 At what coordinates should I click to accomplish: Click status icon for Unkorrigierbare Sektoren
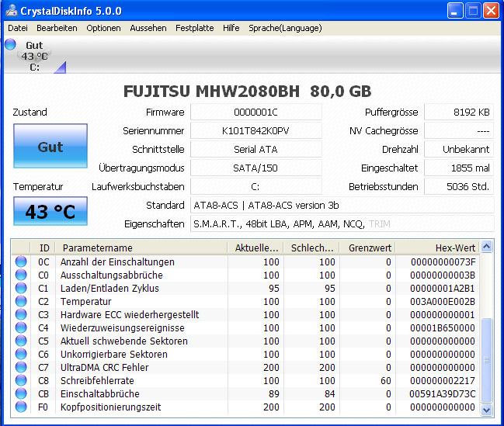(21, 354)
